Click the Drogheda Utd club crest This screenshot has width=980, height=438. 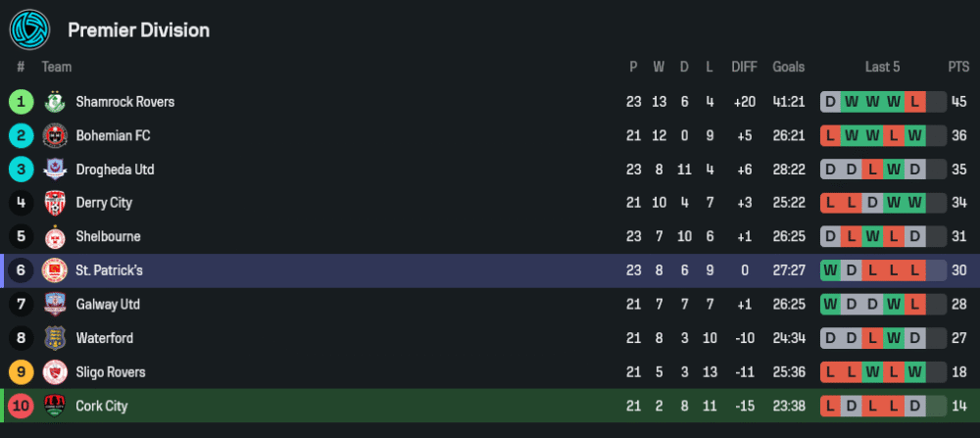[x=54, y=170]
